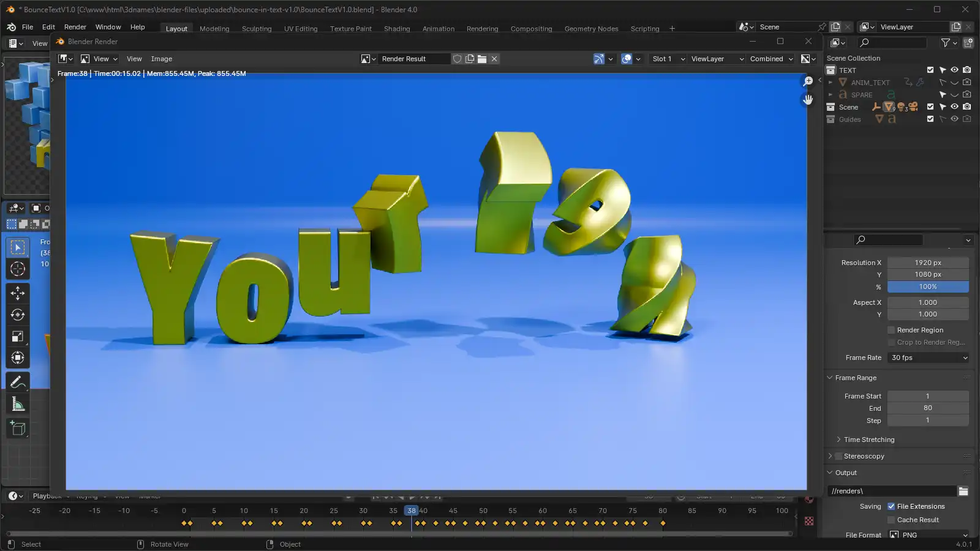The height and width of the screenshot is (551, 980).
Task: Open Combined pass dropdown
Action: point(771,59)
